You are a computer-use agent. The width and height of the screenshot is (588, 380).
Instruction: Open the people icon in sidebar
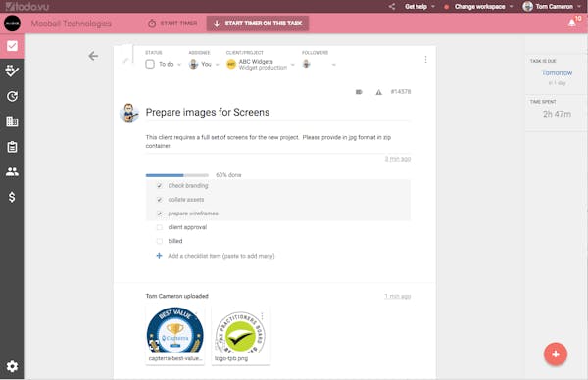coord(12,172)
